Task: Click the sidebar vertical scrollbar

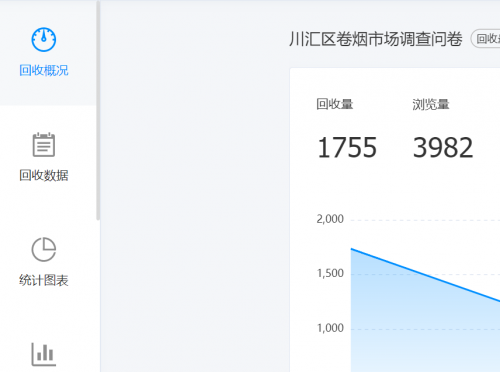Action: [98, 110]
